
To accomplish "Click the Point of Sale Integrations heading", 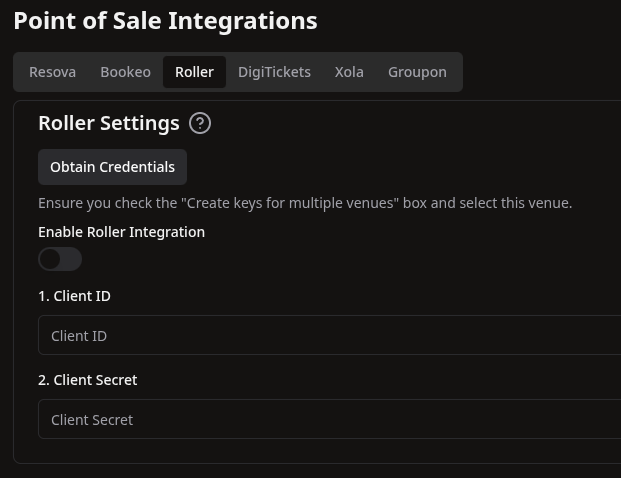I will point(166,21).
